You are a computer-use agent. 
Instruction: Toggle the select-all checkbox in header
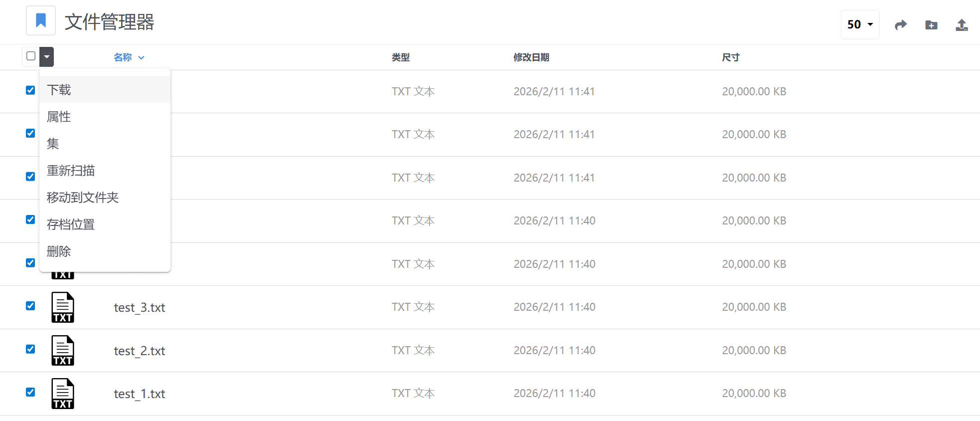tap(31, 56)
